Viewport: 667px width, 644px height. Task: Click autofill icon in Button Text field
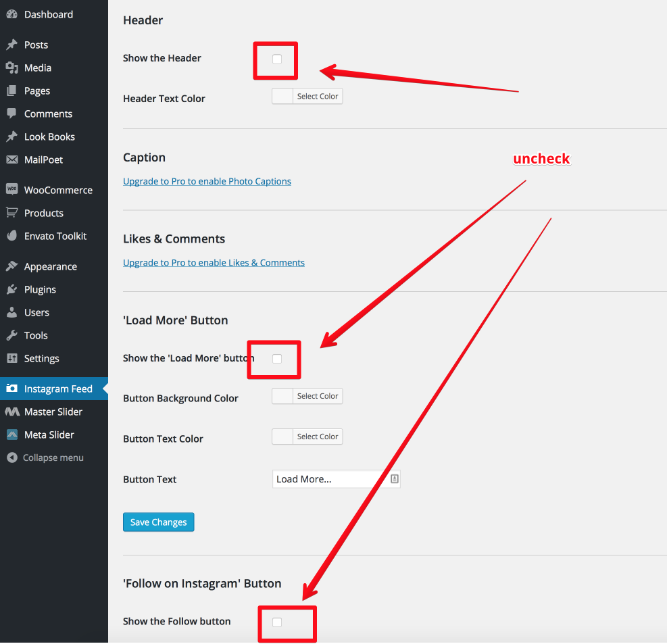395,478
